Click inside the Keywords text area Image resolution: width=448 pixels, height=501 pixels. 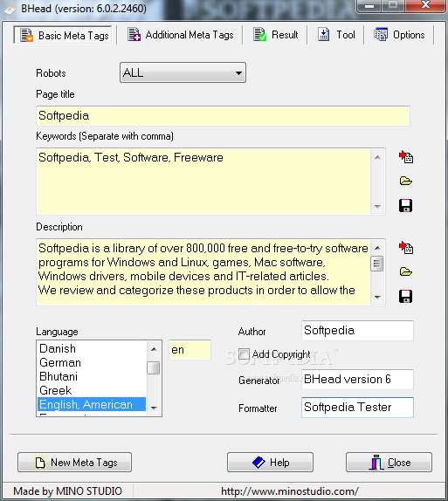point(203,182)
